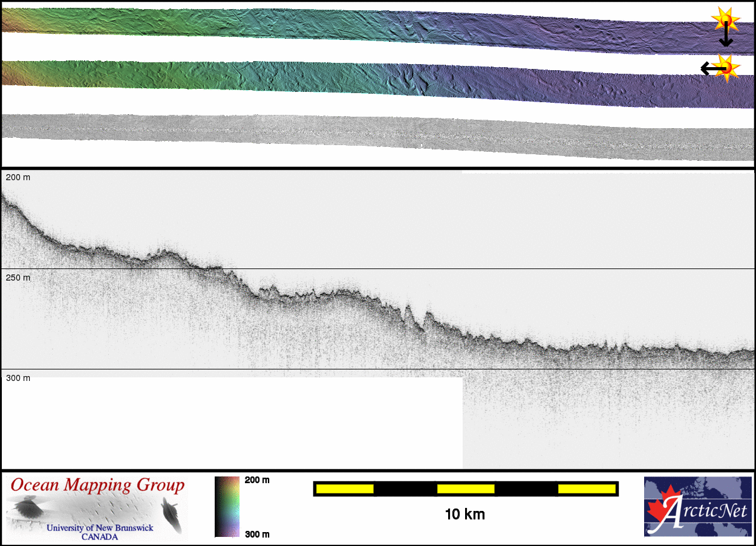Screen dimensions: 756x546
Task: Click the 10 km scale bar label
Action: pyautogui.click(x=464, y=515)
